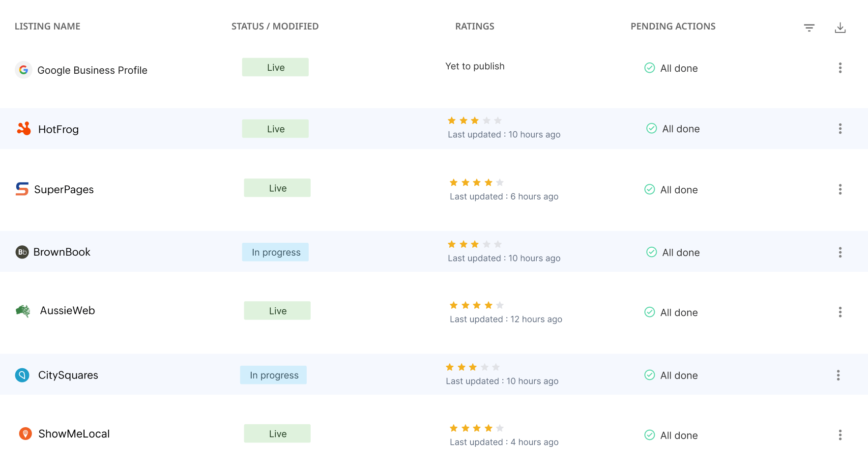The width and height of the screenshot is (868, 467).
Task: Click the Google Business Profile logo icon
Action: pyautogui.click(x=23, y=70)
